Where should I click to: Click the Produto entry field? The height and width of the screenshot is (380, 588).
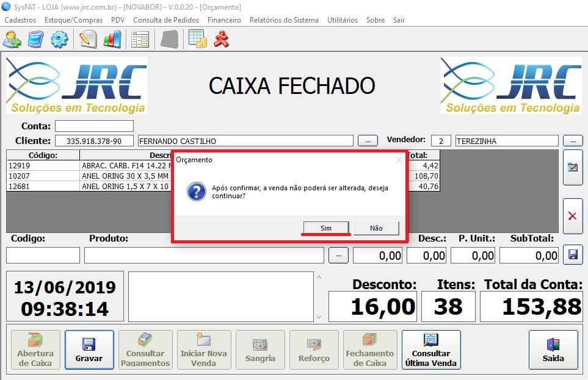(x=204, y=255)
